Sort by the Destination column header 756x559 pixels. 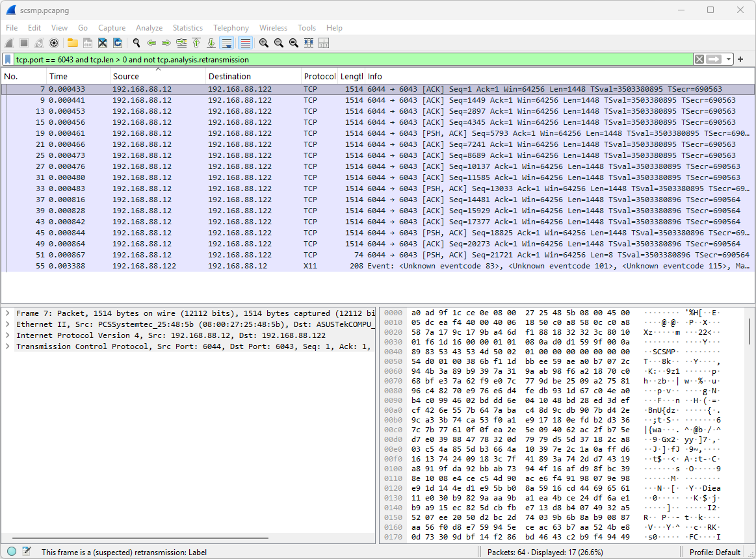[x=253, y=76]
